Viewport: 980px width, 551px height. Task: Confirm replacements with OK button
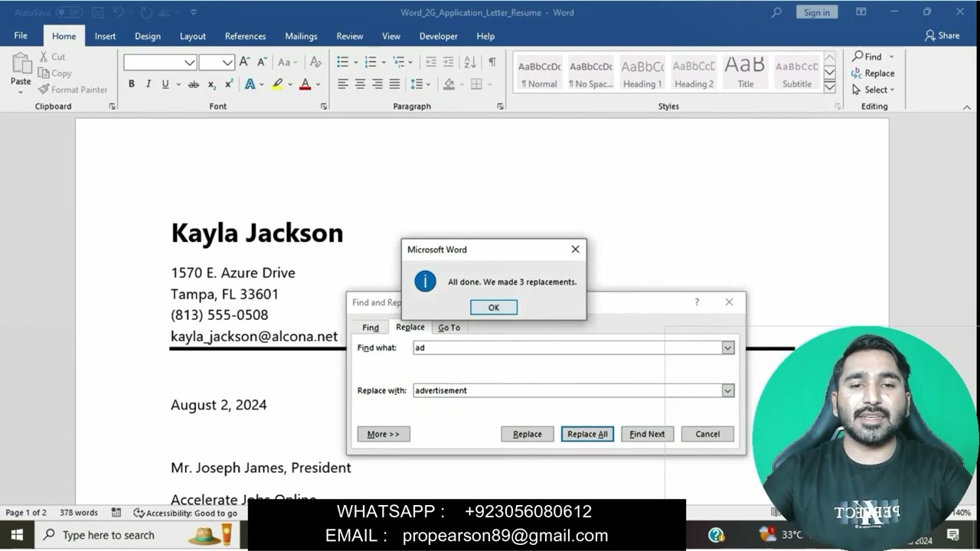point(494,308)
